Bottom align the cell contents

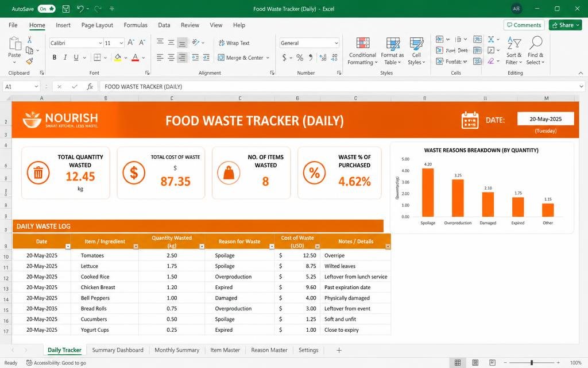coord(182,43)
